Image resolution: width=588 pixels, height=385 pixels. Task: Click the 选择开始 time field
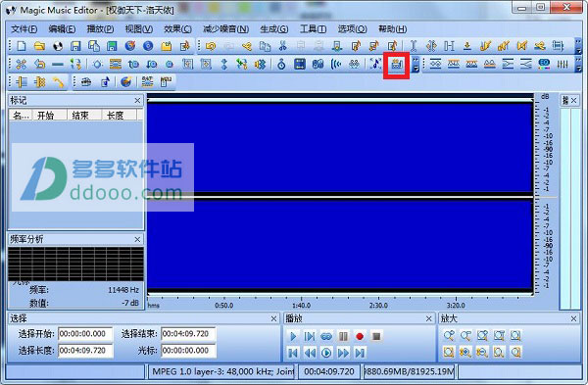pyautogui.click(x=85, y=334)
